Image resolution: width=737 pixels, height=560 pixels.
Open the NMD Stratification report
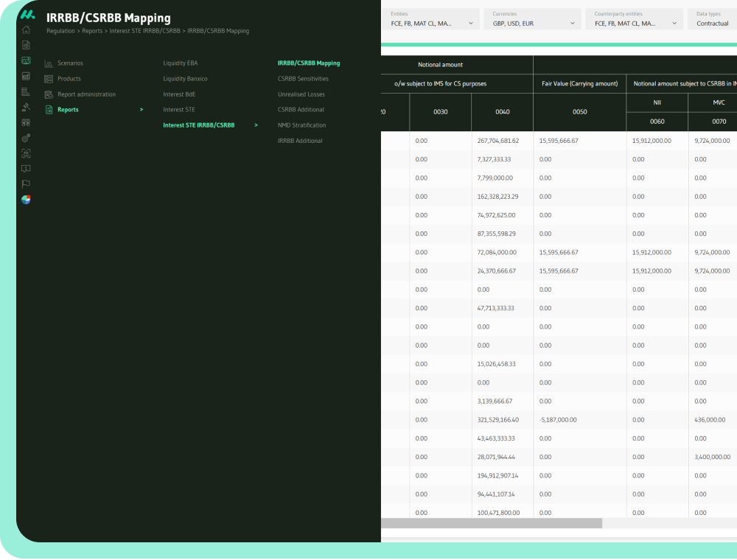coord(301,125)
